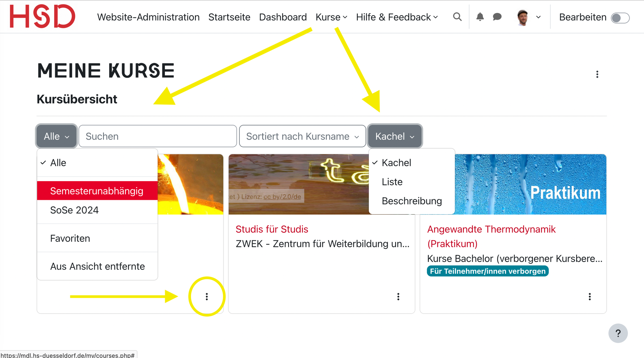Open the circled three-dot course menu
The image size is (644, 358).
207,296
